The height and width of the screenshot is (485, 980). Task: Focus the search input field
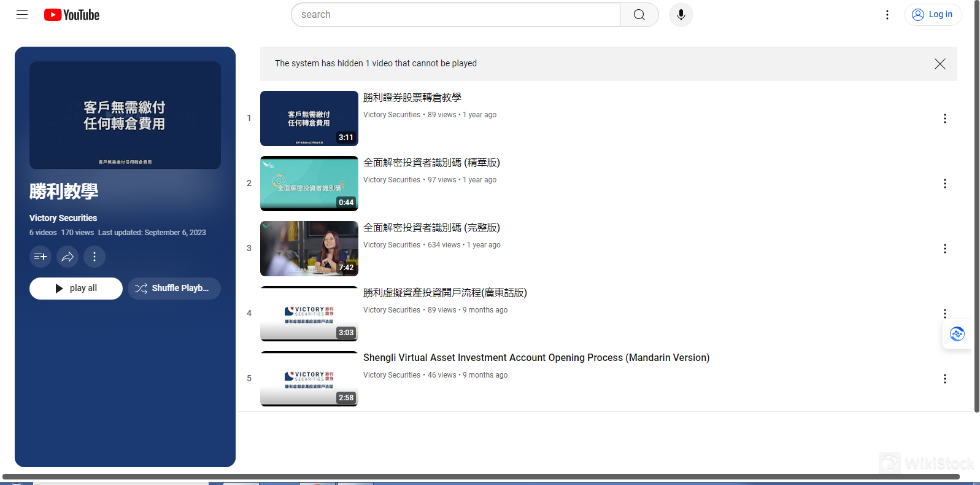click(455, 15)
